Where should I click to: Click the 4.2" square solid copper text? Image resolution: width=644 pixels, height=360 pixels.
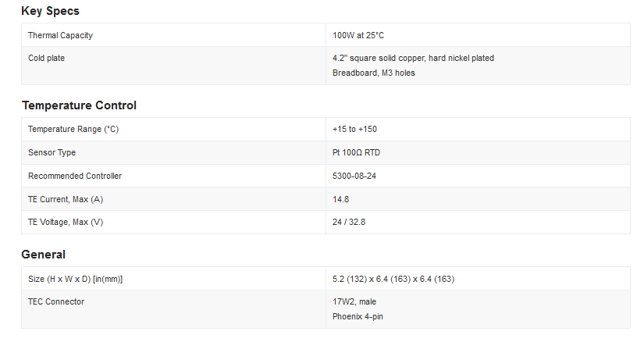[x=413, y=58]
